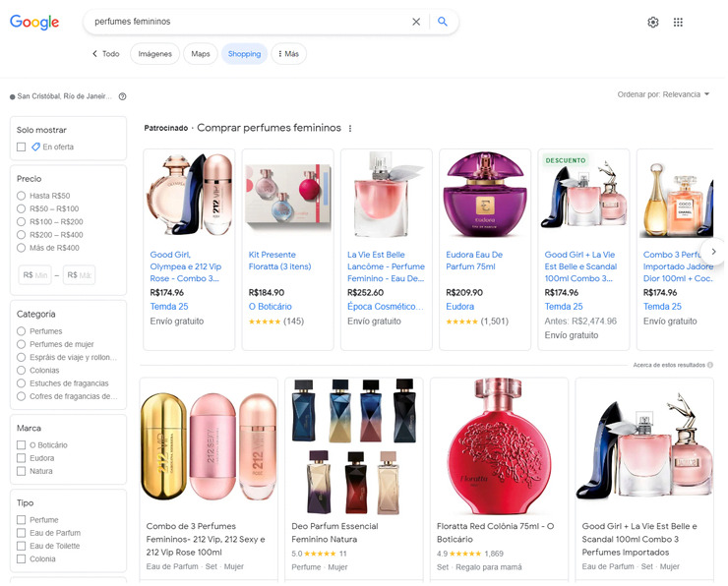Select category Perfumes
The width and height of the screenshot is (728, 586).
(x=21, y=330)
